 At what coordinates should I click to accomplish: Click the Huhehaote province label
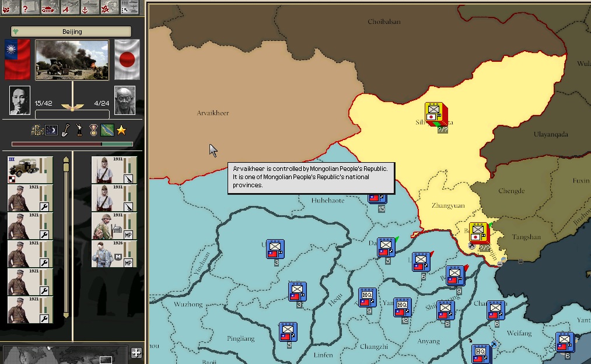(328, 201)
